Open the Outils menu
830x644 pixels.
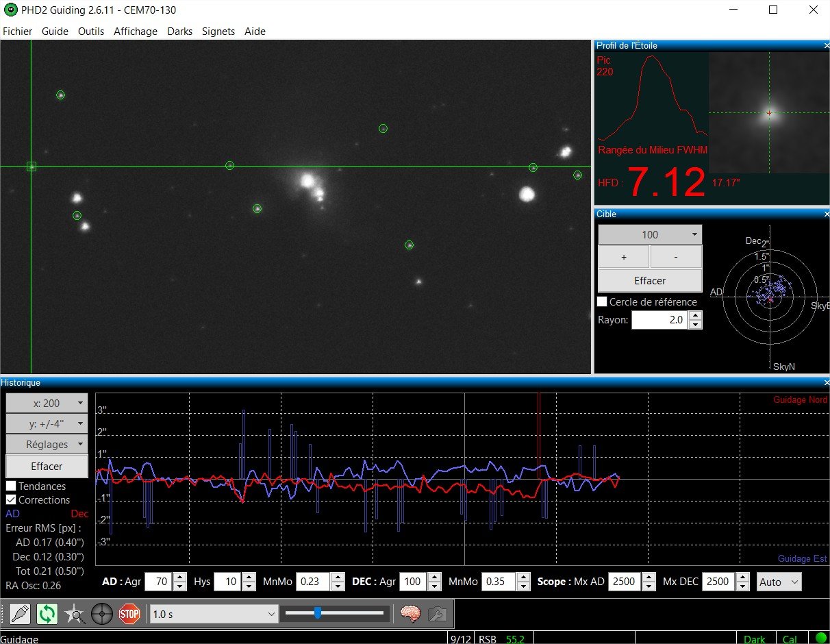coord(91,32)
